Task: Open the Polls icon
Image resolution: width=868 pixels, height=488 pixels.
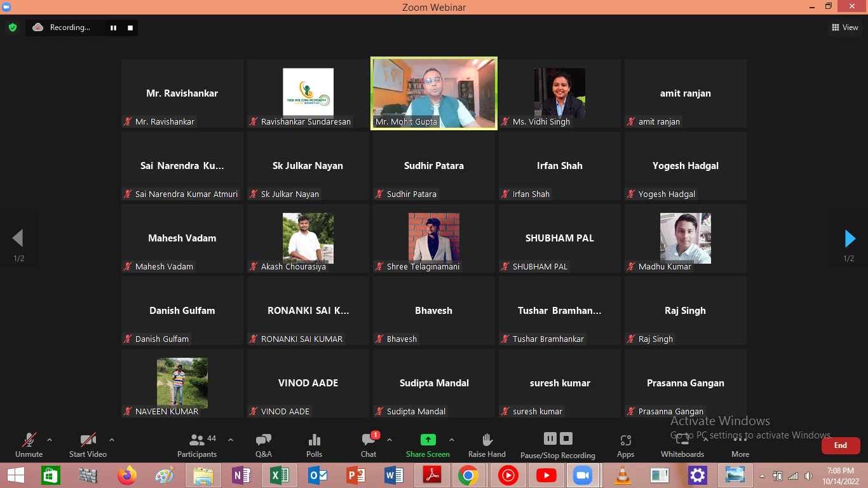Action: click(314, 445)
